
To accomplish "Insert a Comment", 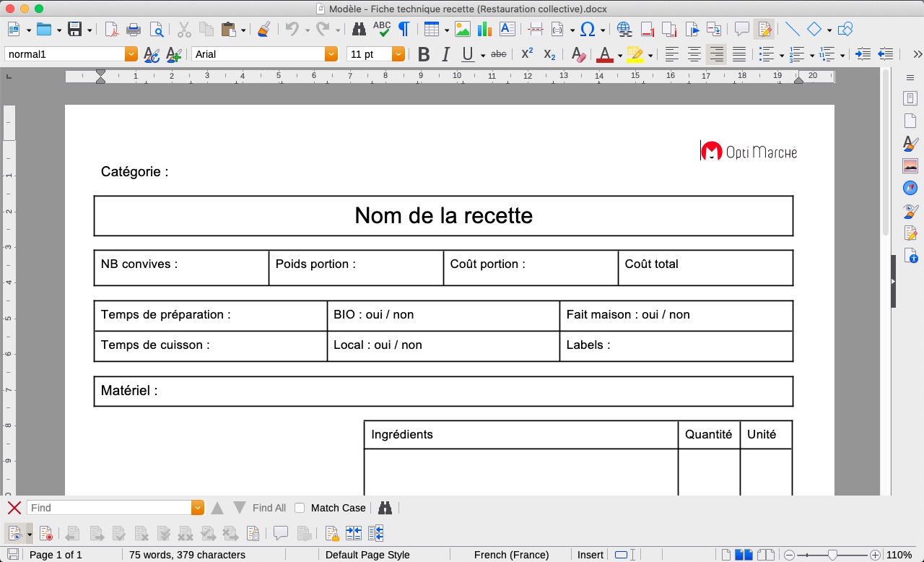I will click(743, 29).
